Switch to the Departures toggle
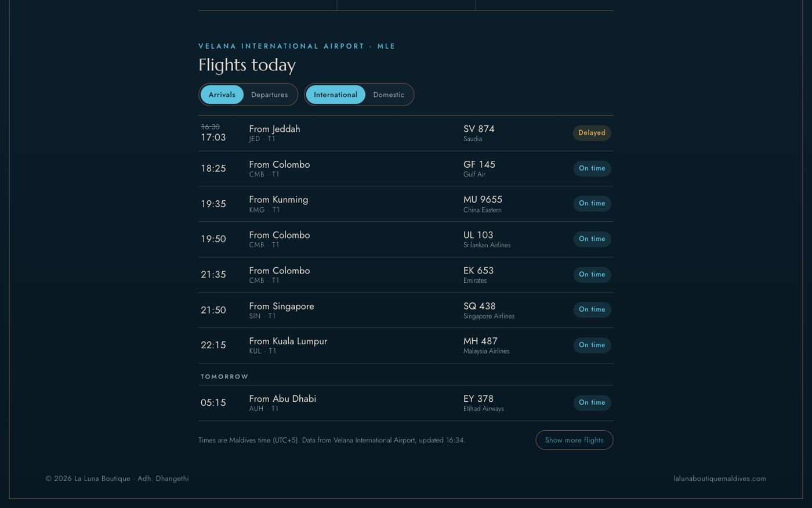 tap(269, 95)
